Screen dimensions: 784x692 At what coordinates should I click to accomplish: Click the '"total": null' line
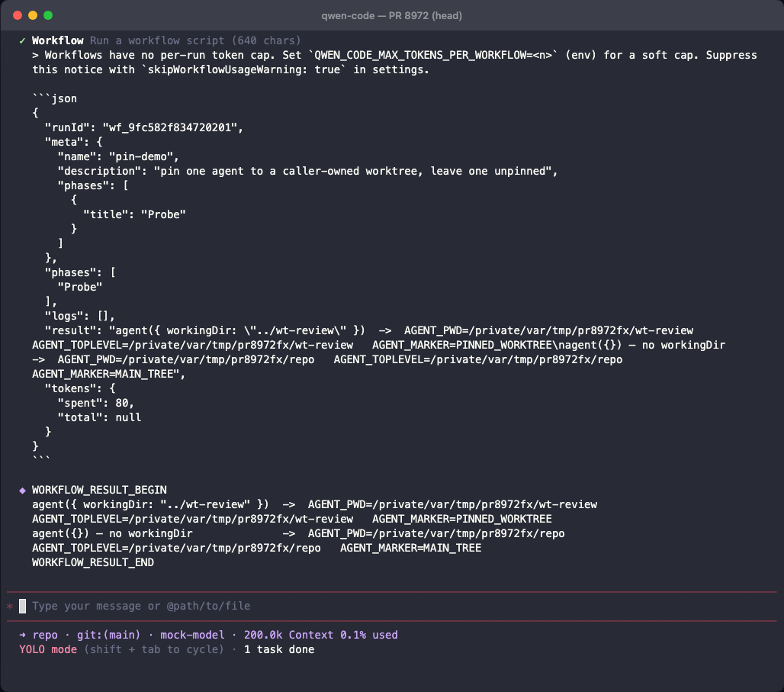click(99, 418)
